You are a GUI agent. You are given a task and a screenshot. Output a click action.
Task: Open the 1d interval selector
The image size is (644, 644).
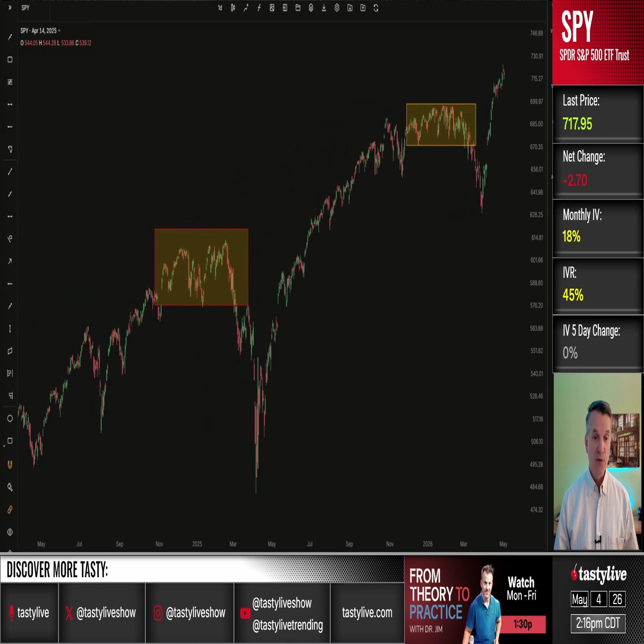tap(220, 8)
